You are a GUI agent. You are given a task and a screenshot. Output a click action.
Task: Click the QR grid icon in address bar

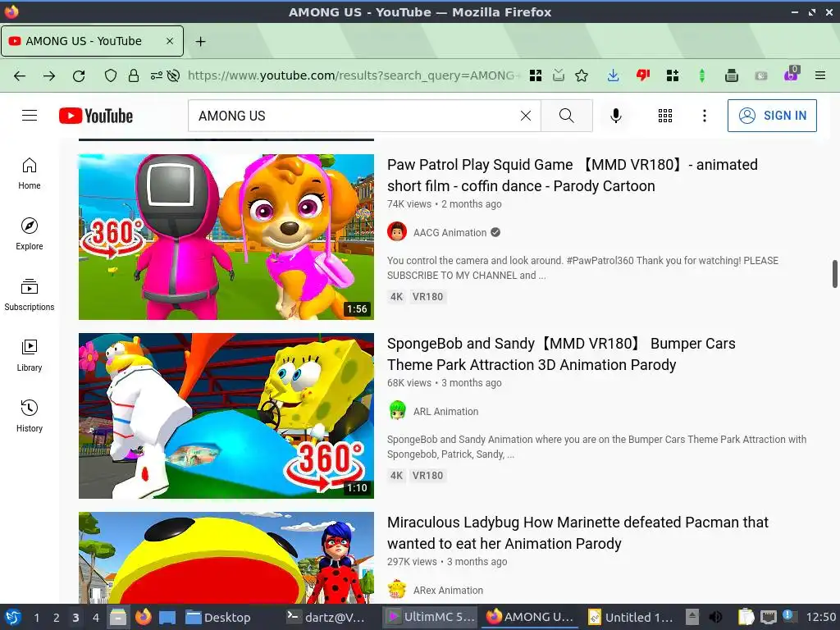tap(535, 75)
